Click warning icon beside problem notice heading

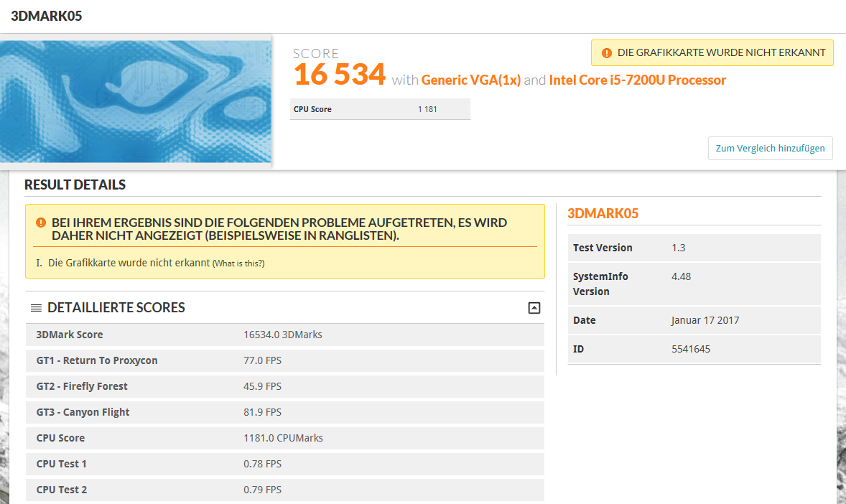tap(40, 223)
